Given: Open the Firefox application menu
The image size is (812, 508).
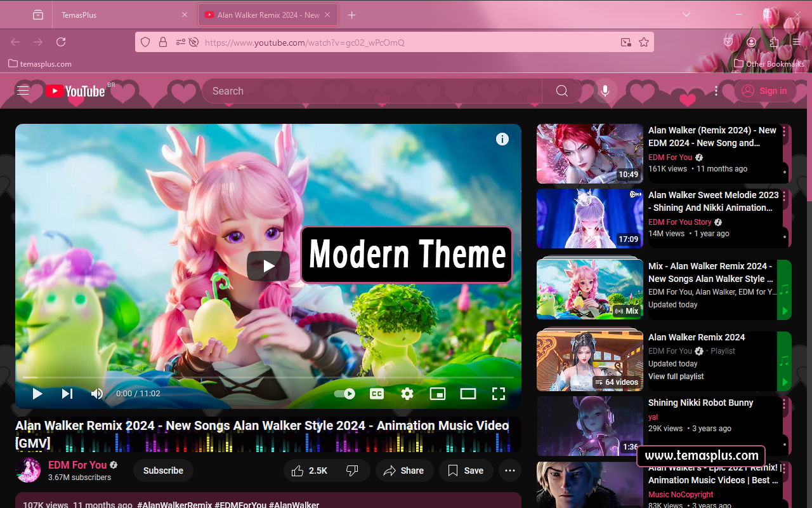Looking at the screenshot, I should (797, 42).
